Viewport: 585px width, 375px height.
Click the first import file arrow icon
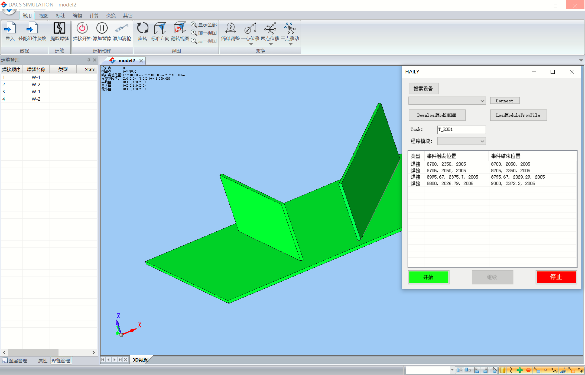(10, 28)
